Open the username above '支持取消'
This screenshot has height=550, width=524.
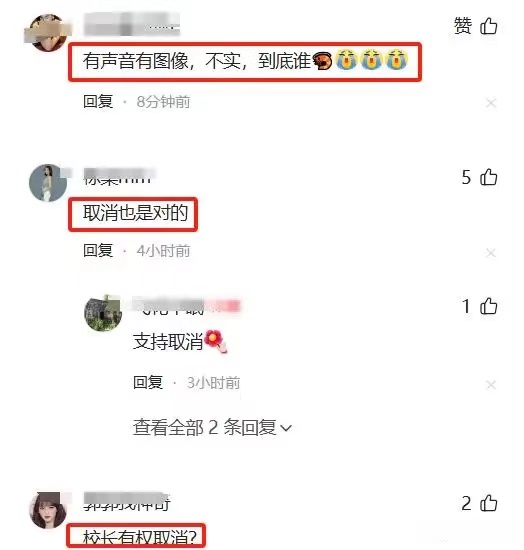187,306
